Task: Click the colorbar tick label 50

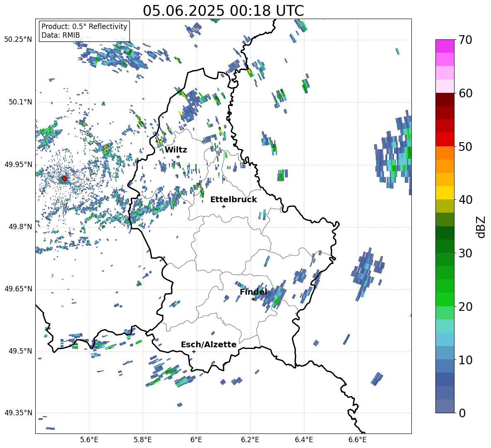Action: [465, 146]
